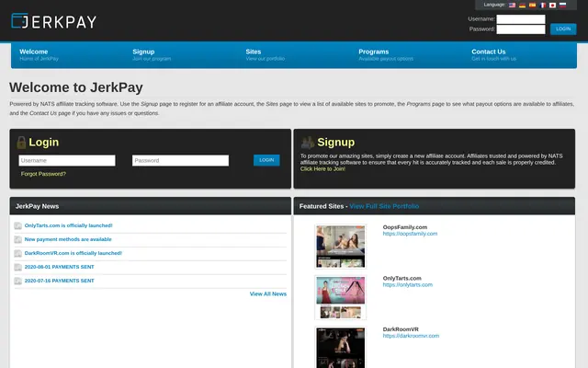Open the OopsFamily.com site thumbnail

pyautogui.click(x=341, y=247)
